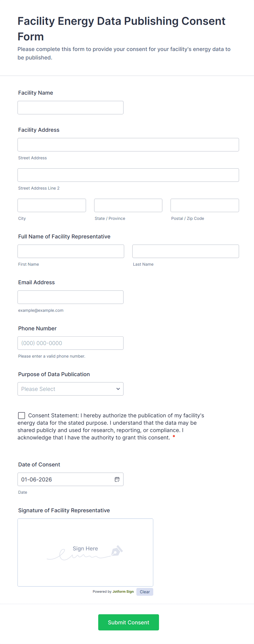Image resolution: width=254 pixels, height=644 pixels.
Task: Focus the State / Province field
Action: 128,205
